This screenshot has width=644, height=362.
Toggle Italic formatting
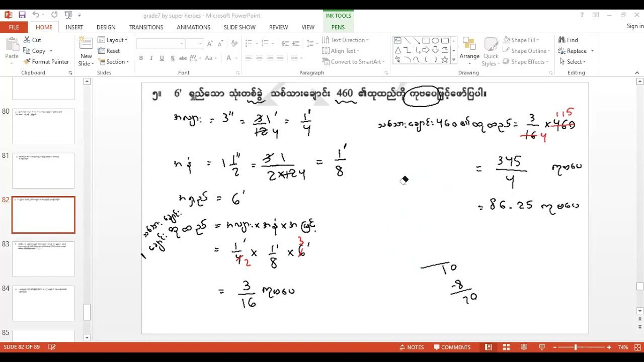pos(151,58)
